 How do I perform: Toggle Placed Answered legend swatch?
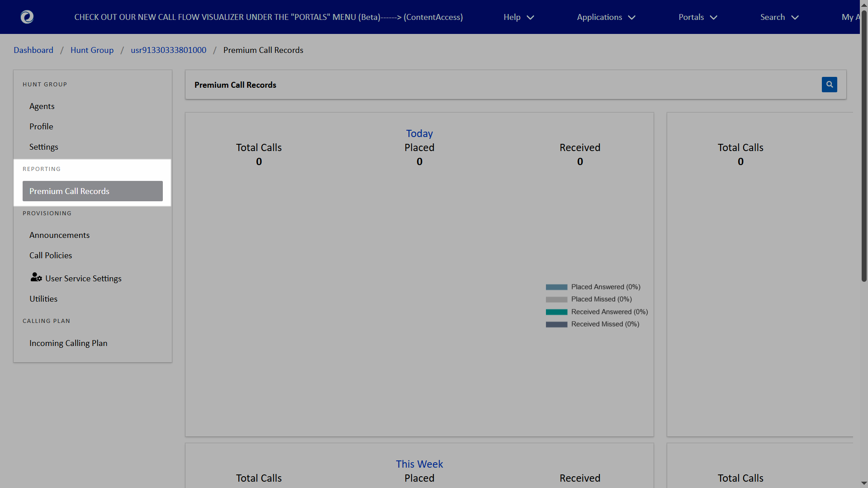556,287
